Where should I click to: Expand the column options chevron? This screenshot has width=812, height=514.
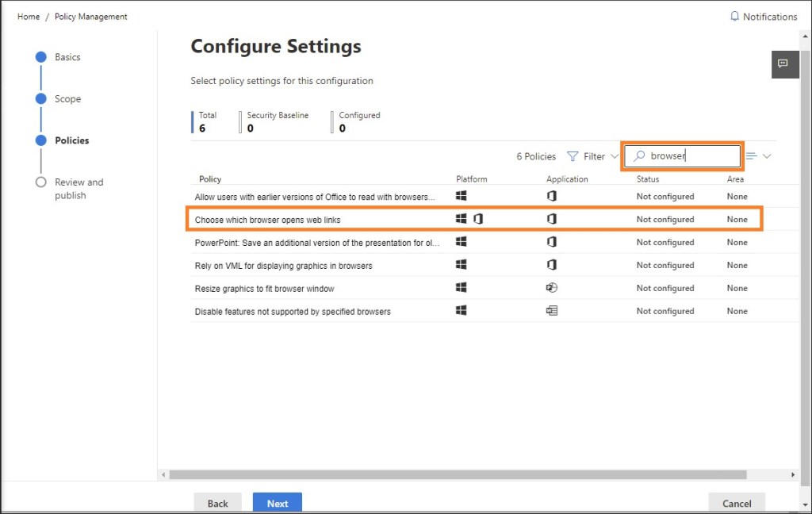(767, 156)
